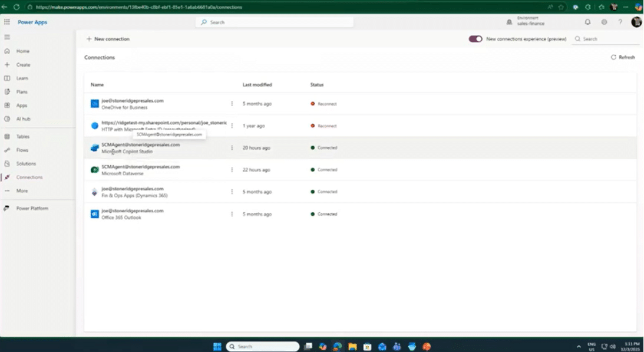Viewport: 644px width, 352px height.
Task: Open the Power Apps waffle app launcher
Action: pyautogui.click(x=7, y=22)
